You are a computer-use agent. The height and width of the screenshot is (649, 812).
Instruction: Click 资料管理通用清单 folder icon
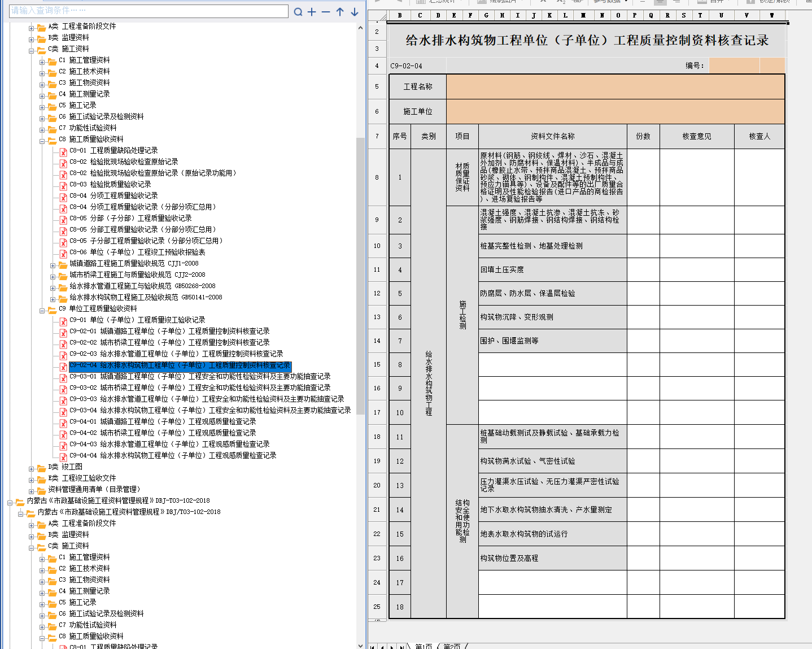(42, 490)
